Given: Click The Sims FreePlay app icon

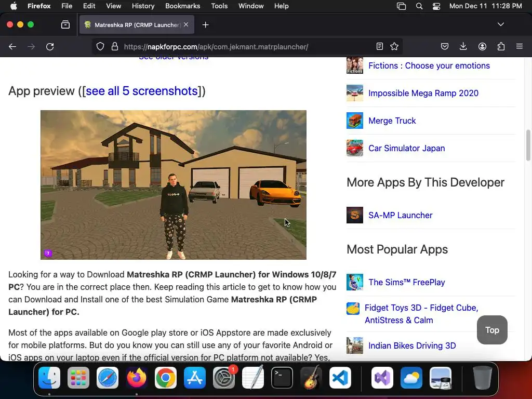Looking at the screenshot, I should point(354,282).
